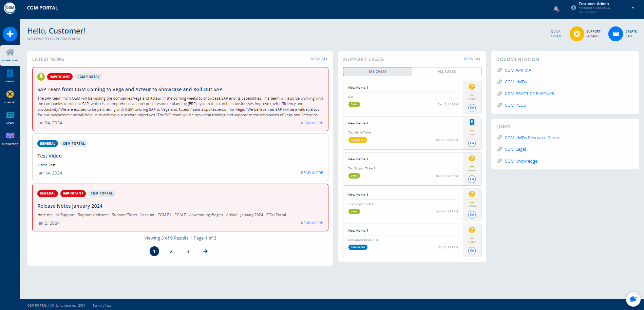644x310 pixels.
Task: Expand the Customer Admin account dropdown
Action: (633, 8)
